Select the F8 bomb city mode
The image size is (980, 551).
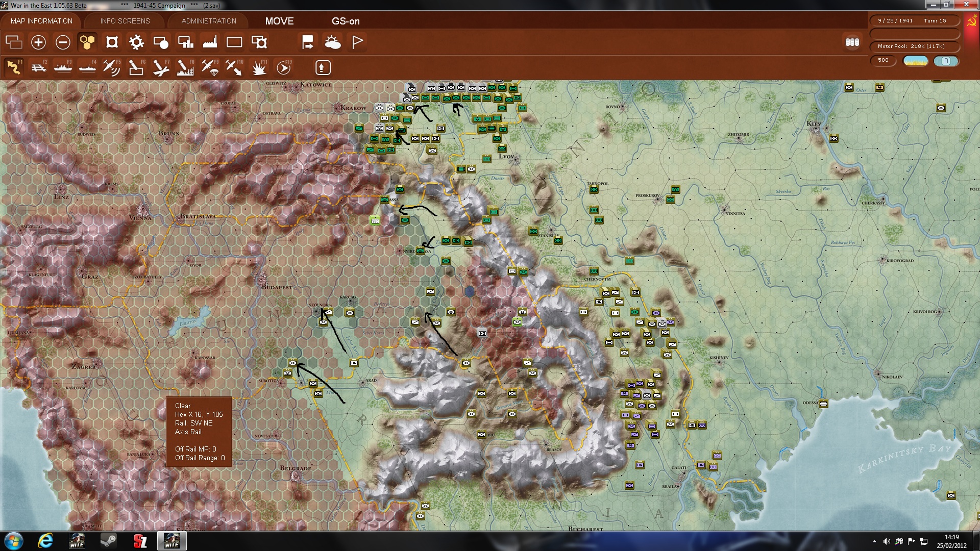coord(185,67)
